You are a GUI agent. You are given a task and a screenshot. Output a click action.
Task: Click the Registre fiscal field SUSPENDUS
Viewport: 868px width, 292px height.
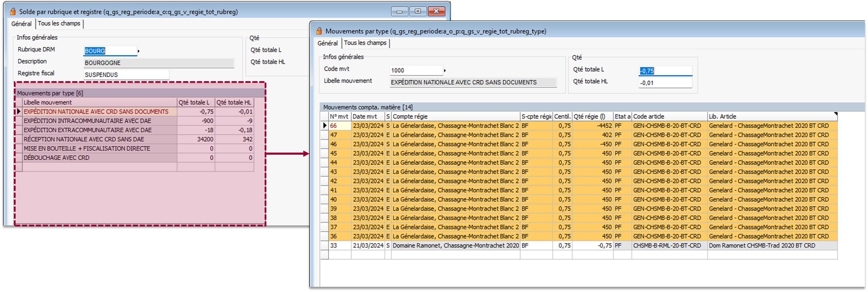[x=126, y=75]
